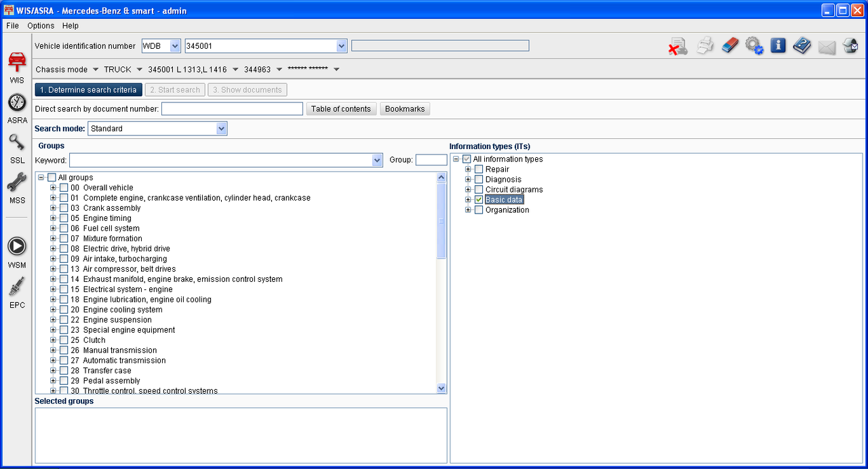Open settings gears icon
Screen dimensions: 868x469
point(753,46)
